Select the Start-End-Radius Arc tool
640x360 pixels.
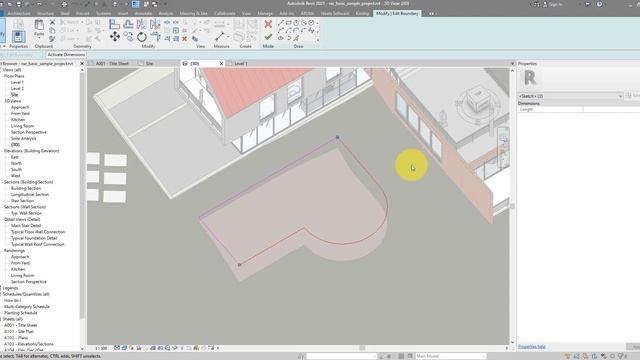[281, 31]
